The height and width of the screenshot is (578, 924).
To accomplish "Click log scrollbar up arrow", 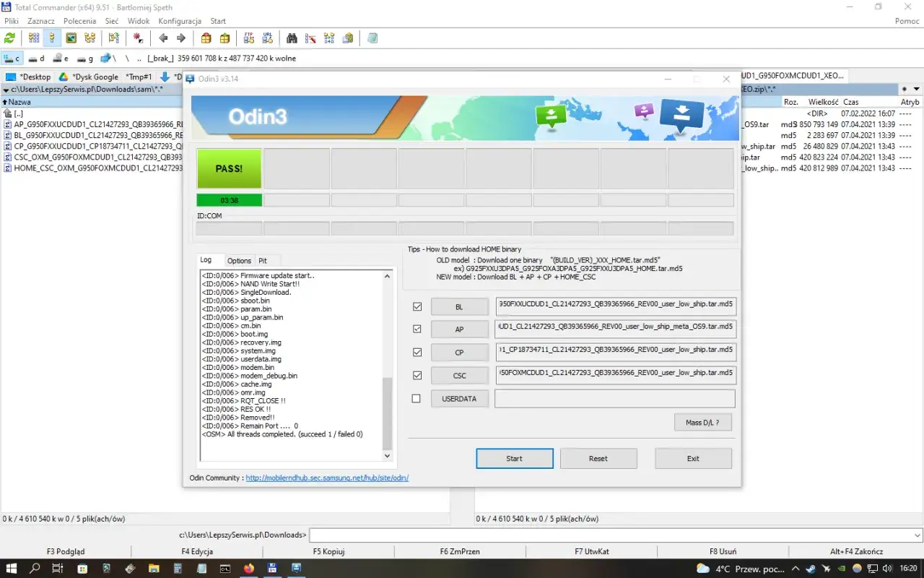I will pos(387,276).
